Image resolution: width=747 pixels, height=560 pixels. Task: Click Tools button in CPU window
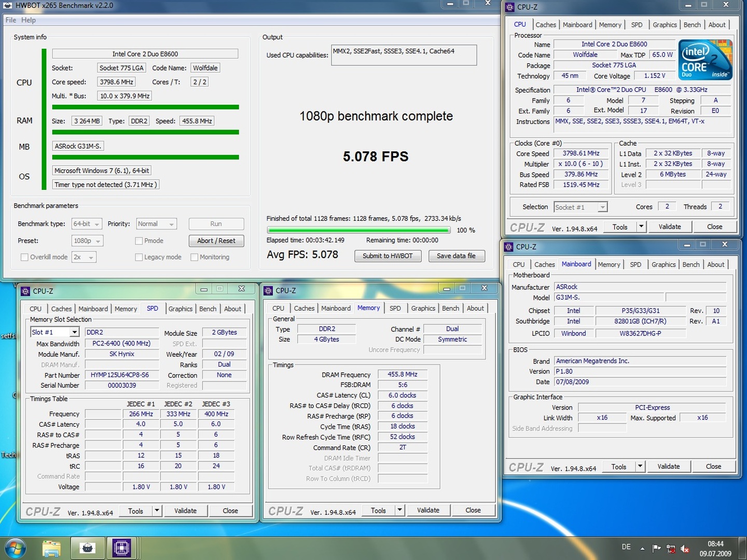620,227
